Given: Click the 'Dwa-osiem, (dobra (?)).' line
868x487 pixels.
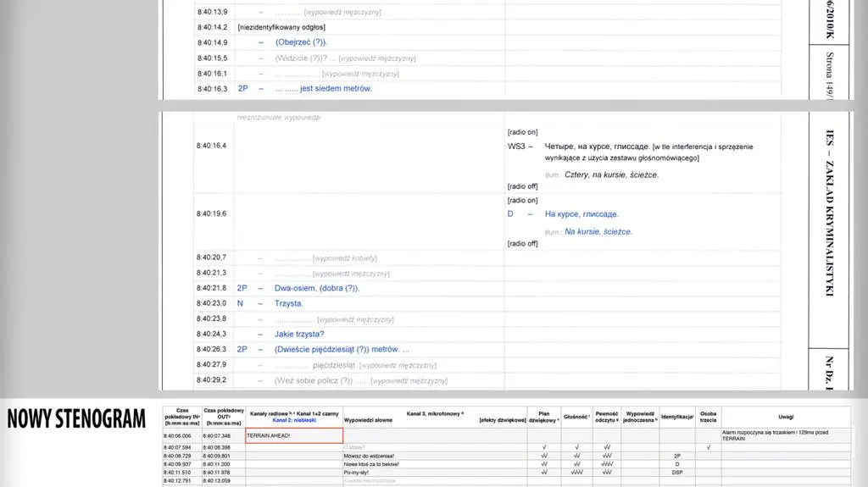Looking at the screenshot, I should tap(317, 288).
